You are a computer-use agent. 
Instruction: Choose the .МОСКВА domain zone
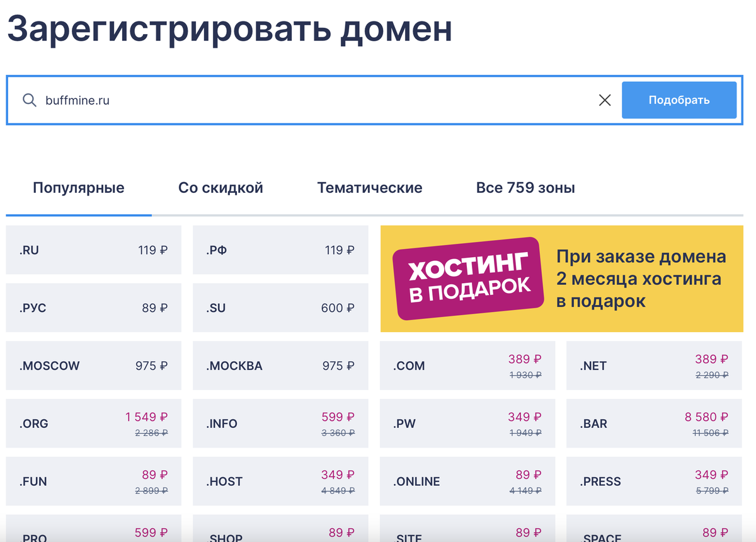tap(280, 366)
